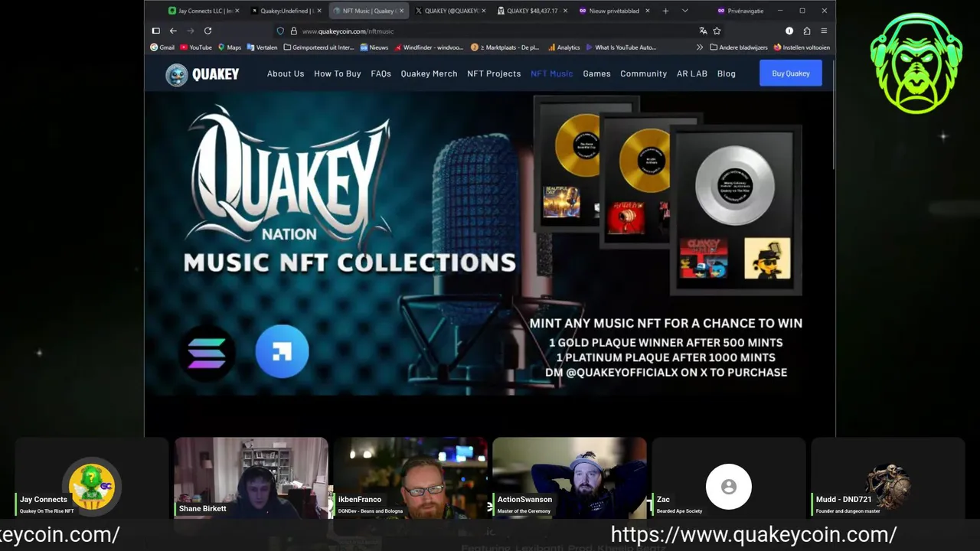This screenshot has width=980, height=551.
Task: Open the Blog menu item
Action: click(x=727, y=73)
